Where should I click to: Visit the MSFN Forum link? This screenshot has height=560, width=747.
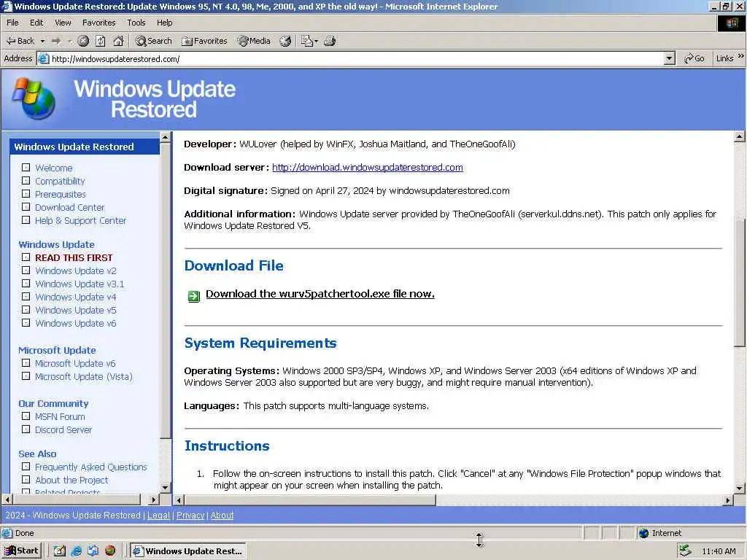[60, 416]
